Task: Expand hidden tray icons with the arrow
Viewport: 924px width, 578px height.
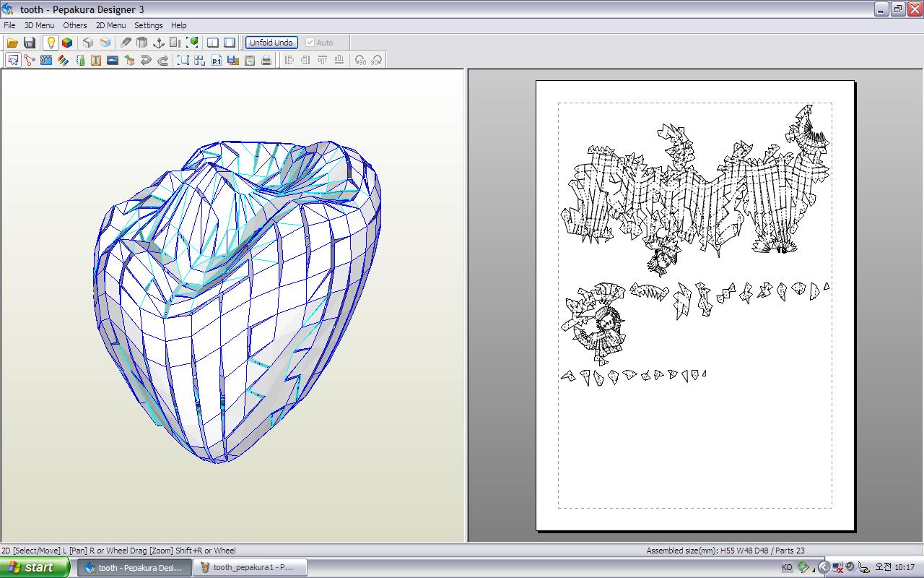Action: (x=824, y=567)
